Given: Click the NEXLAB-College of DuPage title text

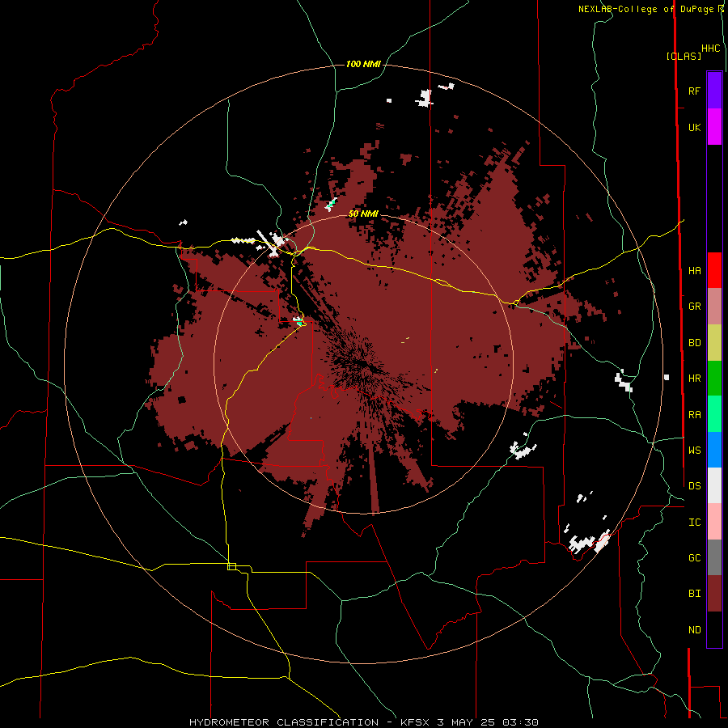Looking at the screenshot, I should pos(647,9).
